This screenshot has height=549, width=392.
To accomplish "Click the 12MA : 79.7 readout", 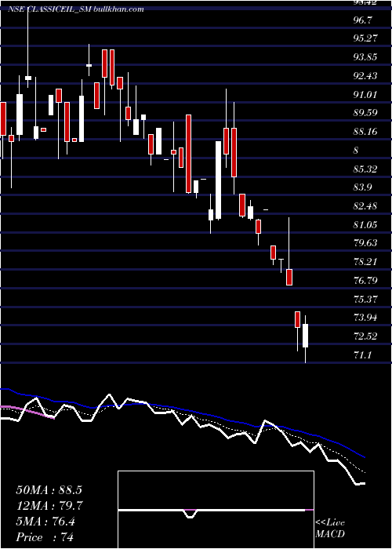I will click(49, 506).
